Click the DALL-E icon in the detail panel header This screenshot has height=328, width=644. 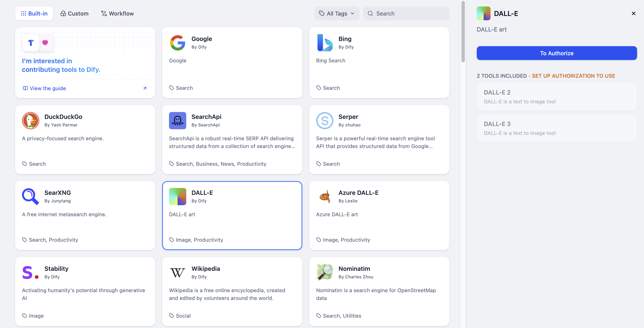click(x=483, y=14)
